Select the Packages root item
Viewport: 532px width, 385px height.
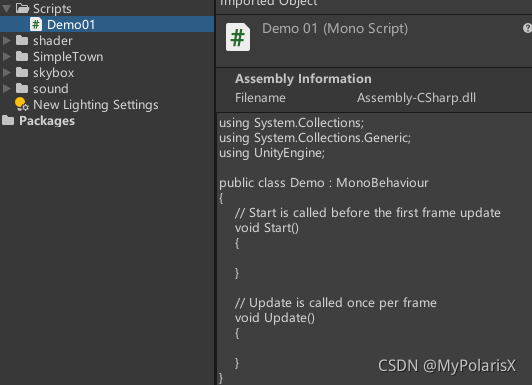point(47,121)
